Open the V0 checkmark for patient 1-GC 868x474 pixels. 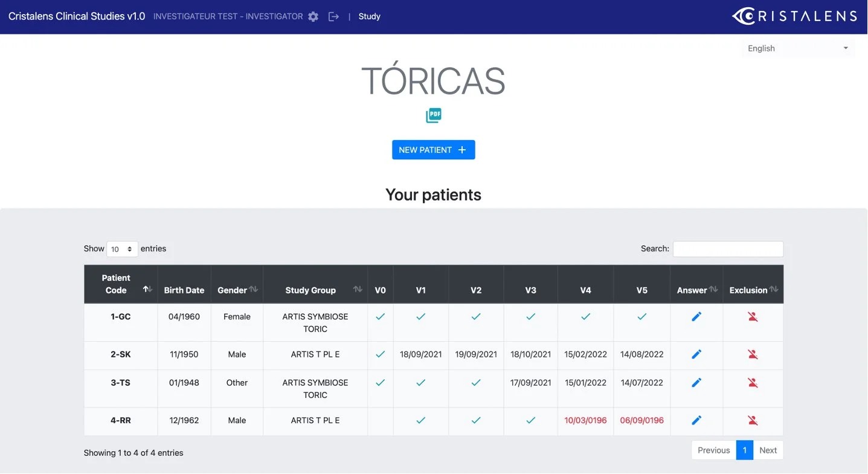(x=380, y=316)
